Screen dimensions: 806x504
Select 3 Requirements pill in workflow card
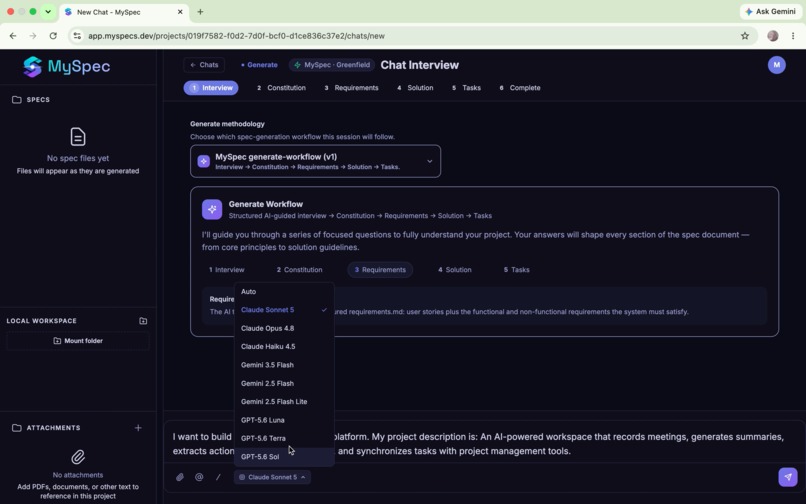click(x=380, y=269)
